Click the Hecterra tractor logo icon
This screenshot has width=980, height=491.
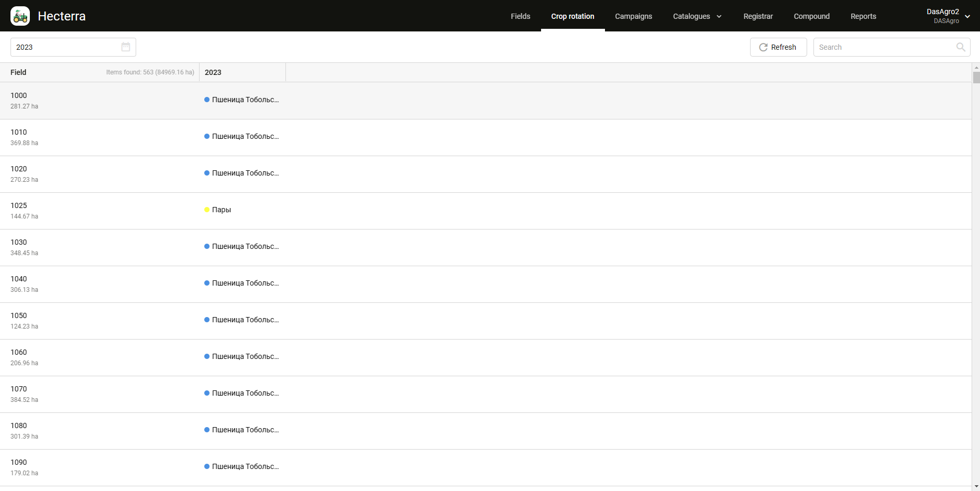coord(20,16)
